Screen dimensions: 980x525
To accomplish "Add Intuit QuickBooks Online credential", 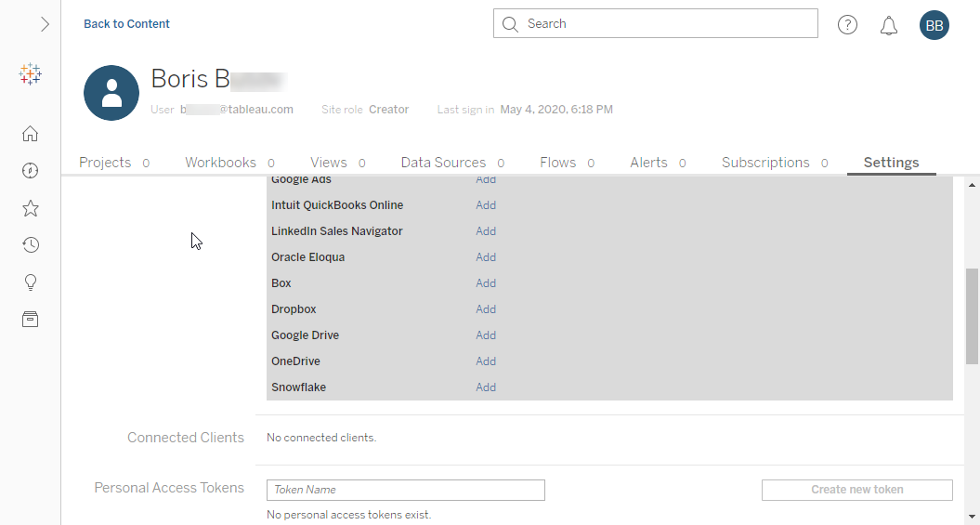I will pos(486,205).
